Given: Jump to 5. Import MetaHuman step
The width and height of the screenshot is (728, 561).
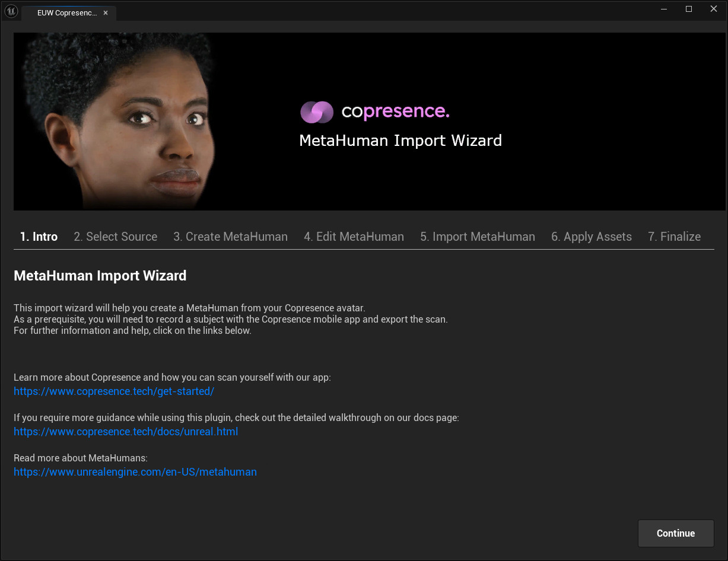Looking at the screenshot, I should pos(478,237).
